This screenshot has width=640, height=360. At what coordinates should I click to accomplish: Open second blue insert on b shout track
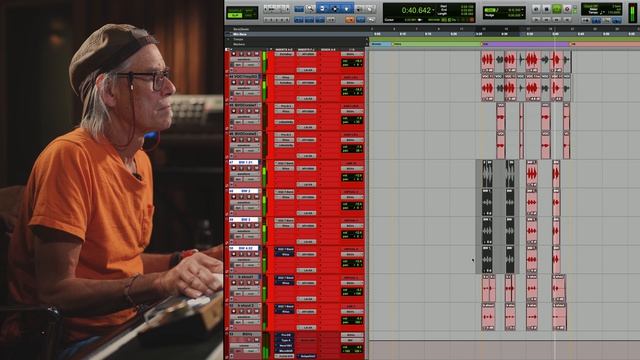pos(284,283)
